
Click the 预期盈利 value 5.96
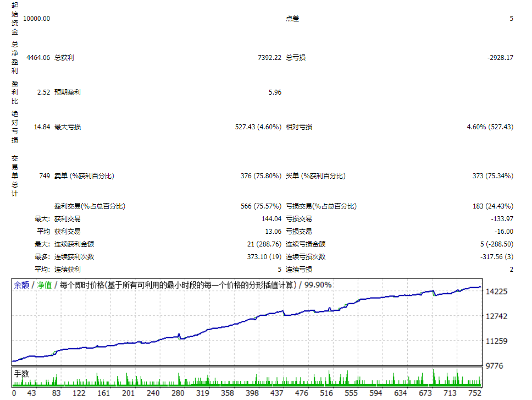(x=275, y=92)
